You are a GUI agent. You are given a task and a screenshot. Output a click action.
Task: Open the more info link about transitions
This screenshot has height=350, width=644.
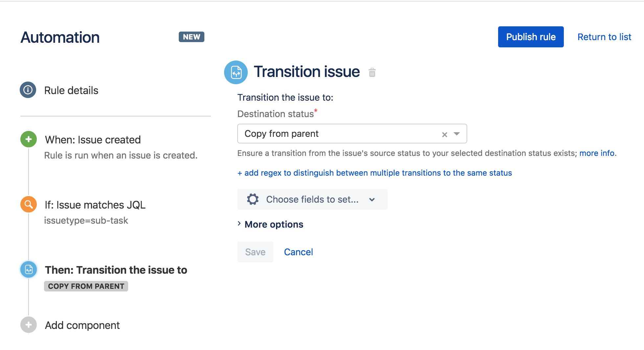point(597,153)
